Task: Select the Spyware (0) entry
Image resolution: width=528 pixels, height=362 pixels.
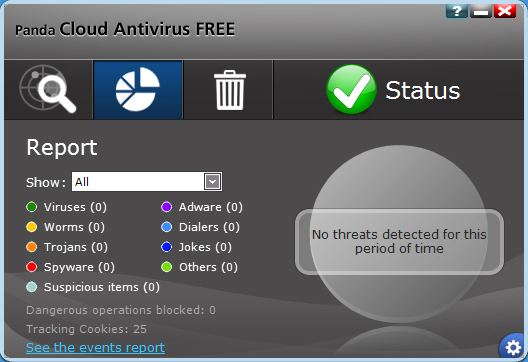Action: click(x=79, y=267)
